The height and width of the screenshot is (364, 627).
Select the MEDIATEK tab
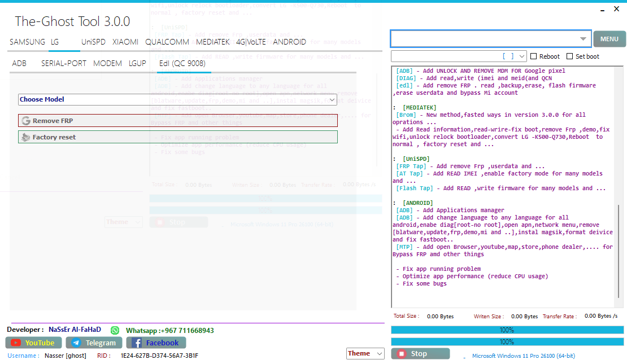[212, 42]
